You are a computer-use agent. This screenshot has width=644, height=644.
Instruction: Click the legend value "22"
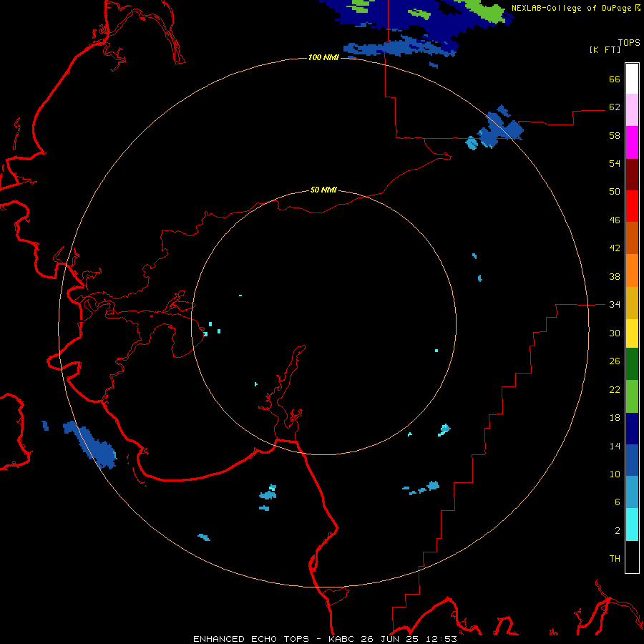(615, 389)
